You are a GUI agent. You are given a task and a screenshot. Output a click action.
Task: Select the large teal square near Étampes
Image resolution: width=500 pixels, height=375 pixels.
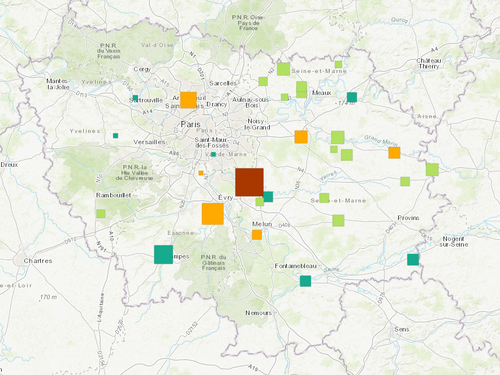(163, 254)
